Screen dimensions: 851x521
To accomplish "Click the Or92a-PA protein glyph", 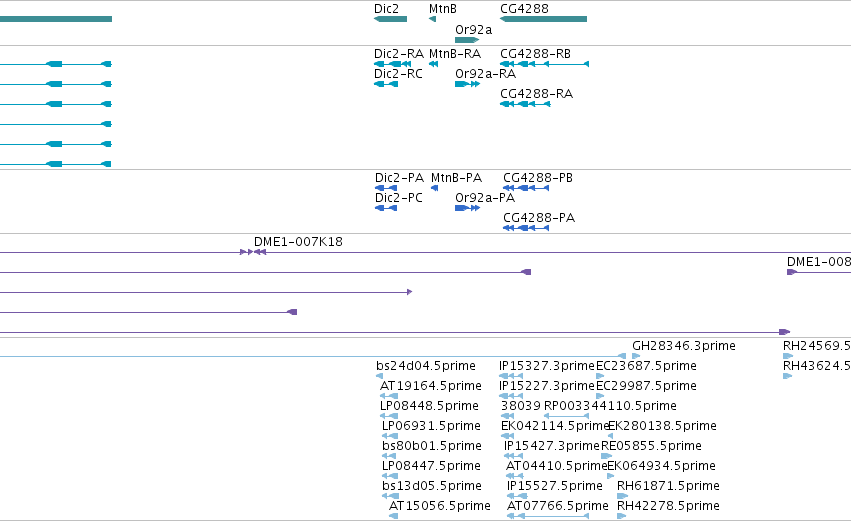I will point(467,208).
